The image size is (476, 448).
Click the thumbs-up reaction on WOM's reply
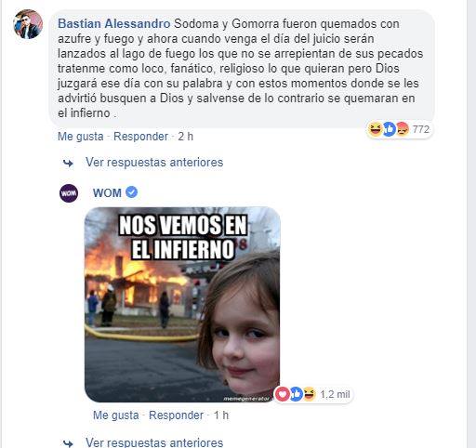point(296,394)
